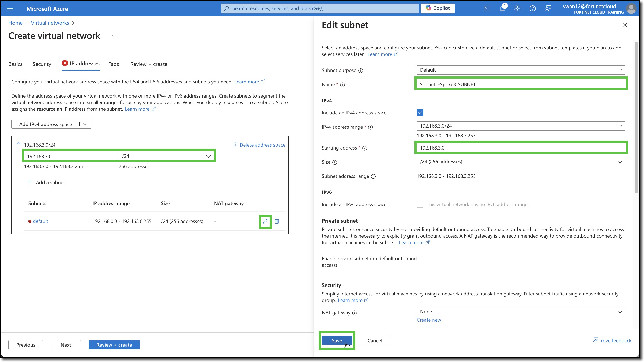
Task: Click Cancel in Edit subnet
Action: (x=375, y=340)
